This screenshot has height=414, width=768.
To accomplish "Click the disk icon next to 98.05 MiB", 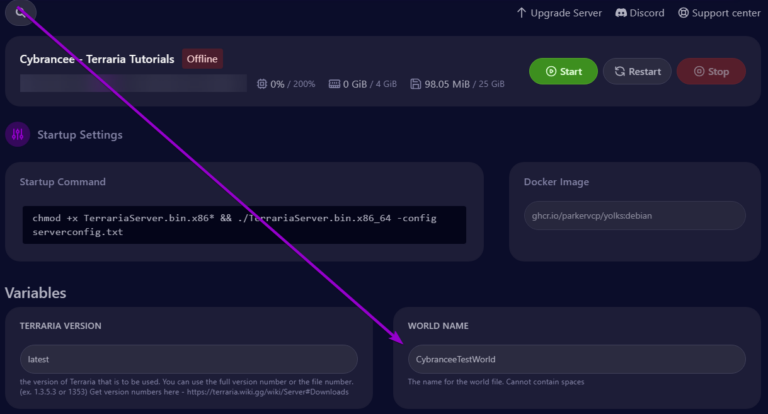I will click(x=415, y=84).
